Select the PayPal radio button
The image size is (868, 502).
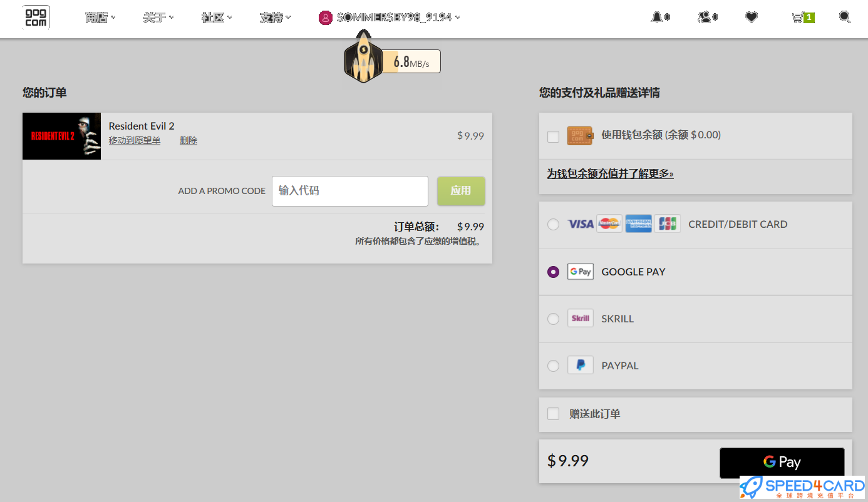pos(553,366)
